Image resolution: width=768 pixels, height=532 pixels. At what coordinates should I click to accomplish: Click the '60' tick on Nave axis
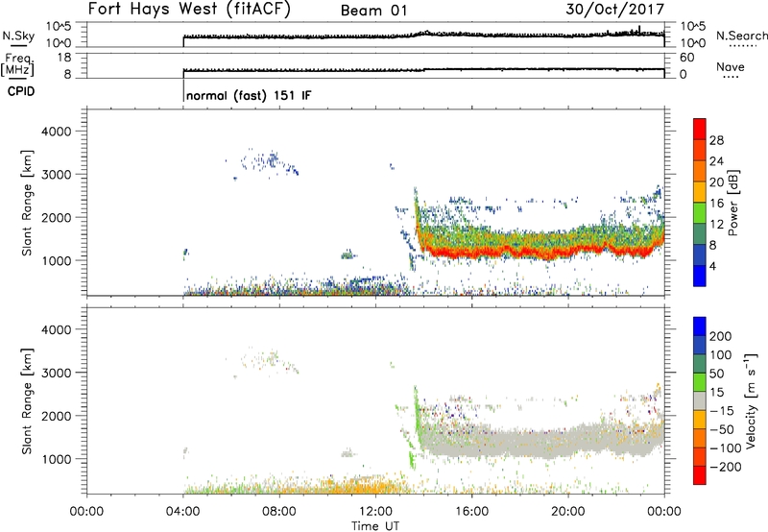click(x=686, y=58)
